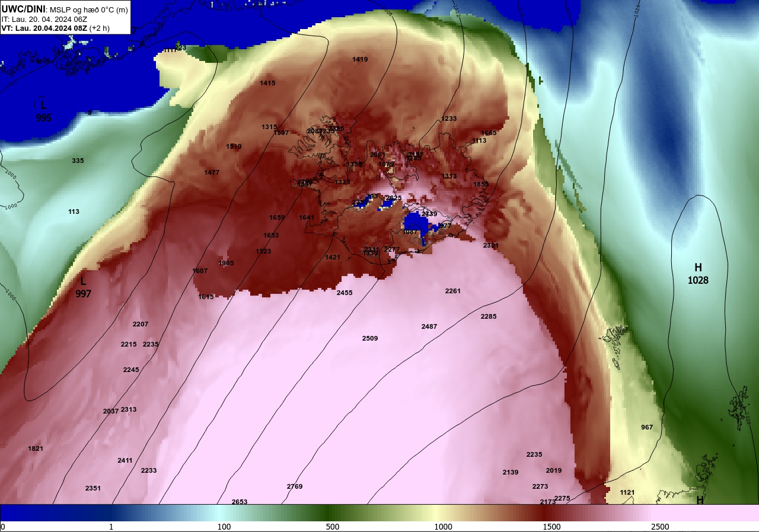Click the 2173 height value
The width and height of the screenshot is (759, 532).
tap(548, 502)
